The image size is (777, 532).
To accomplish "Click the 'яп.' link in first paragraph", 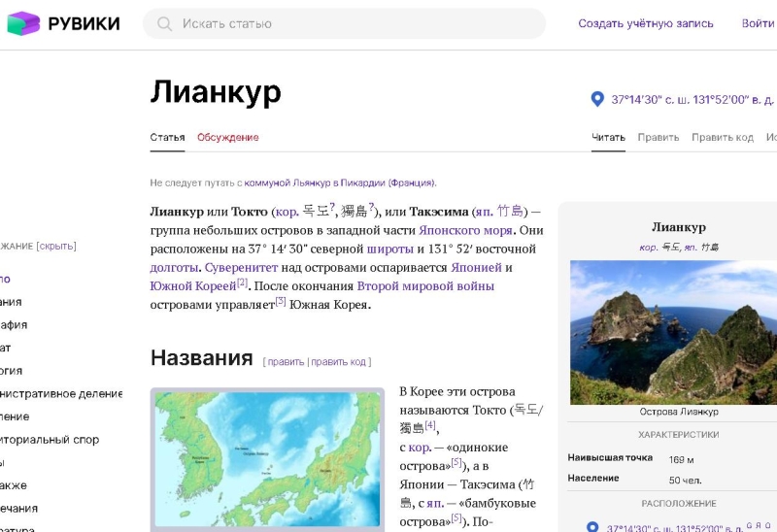I will point(485,212).
